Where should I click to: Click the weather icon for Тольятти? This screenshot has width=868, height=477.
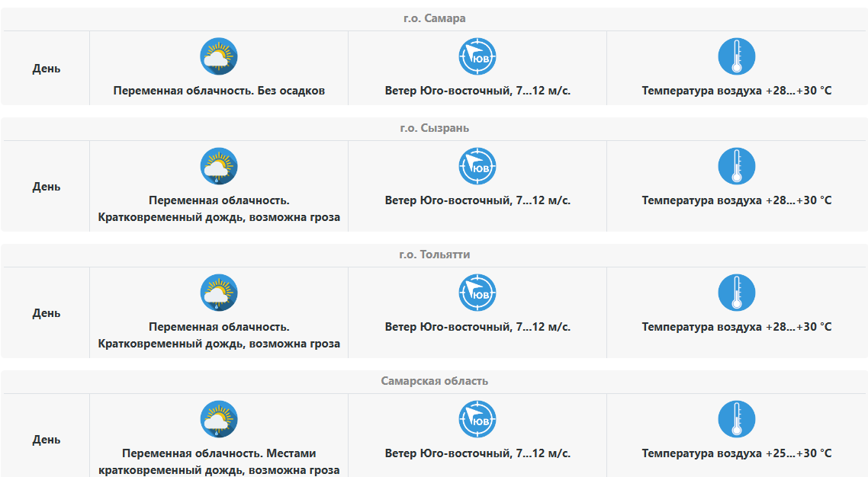click(x=219, y=293)
